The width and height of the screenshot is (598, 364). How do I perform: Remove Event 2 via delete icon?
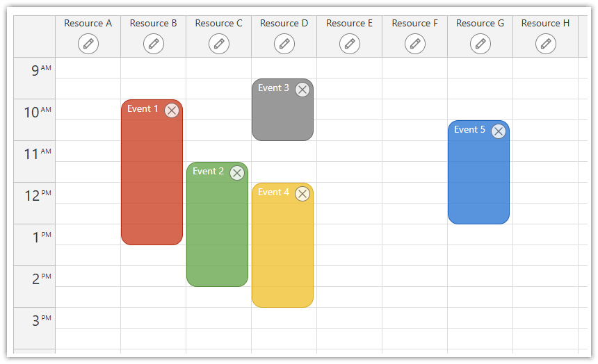point(237,173)
